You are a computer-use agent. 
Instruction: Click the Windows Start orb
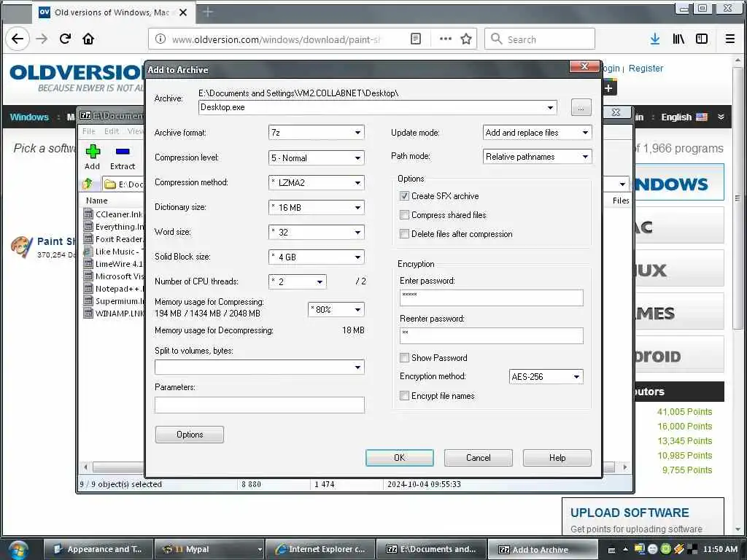18,549
